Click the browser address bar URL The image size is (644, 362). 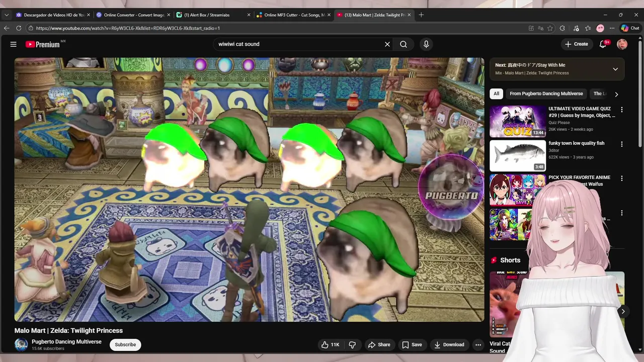tap(128, 28)
